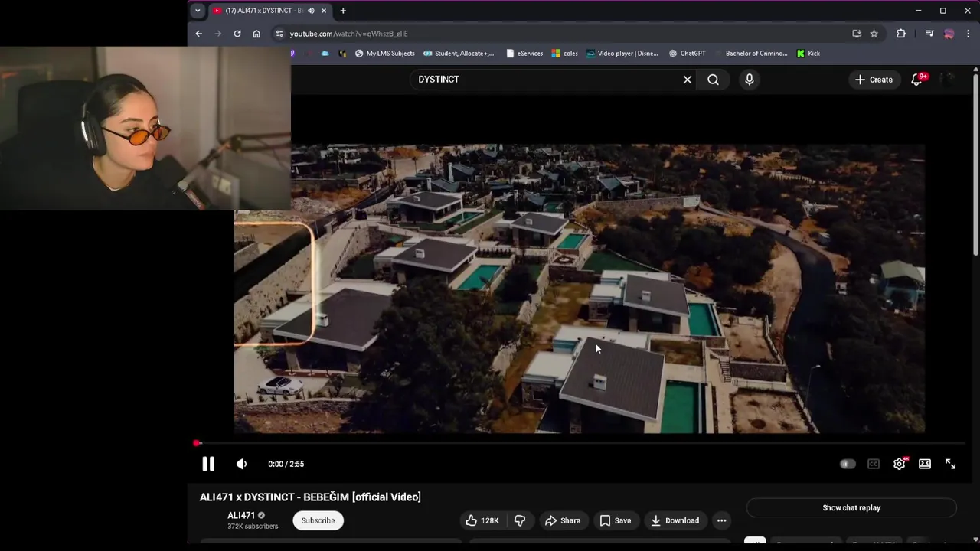Run search with magnifier icon

pos(713,80)
